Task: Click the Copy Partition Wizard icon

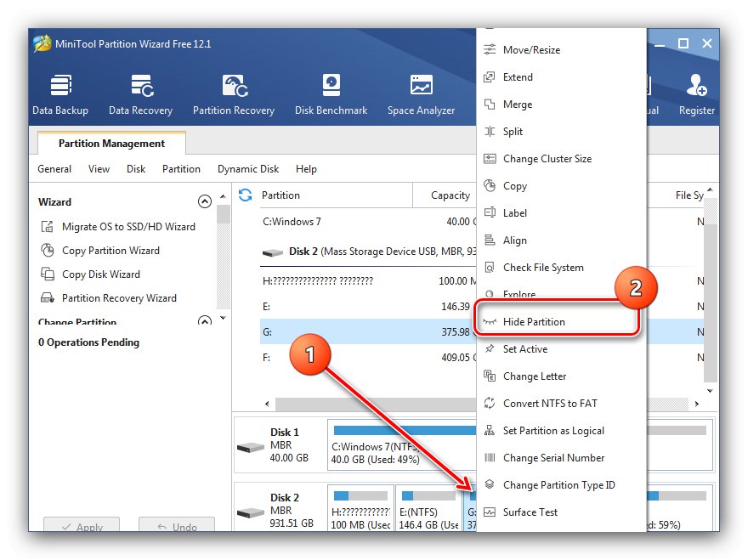Action: [48, 251]
